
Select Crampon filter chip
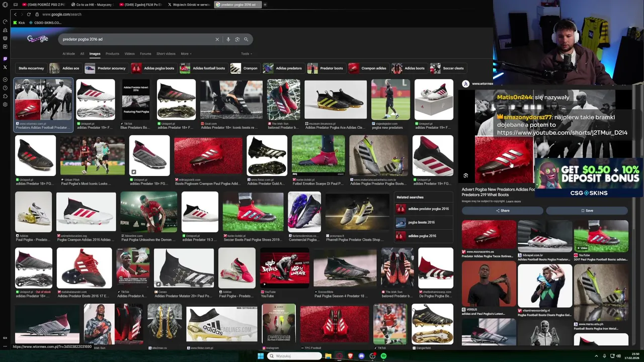pyautogui.click(x=245, y=68)
